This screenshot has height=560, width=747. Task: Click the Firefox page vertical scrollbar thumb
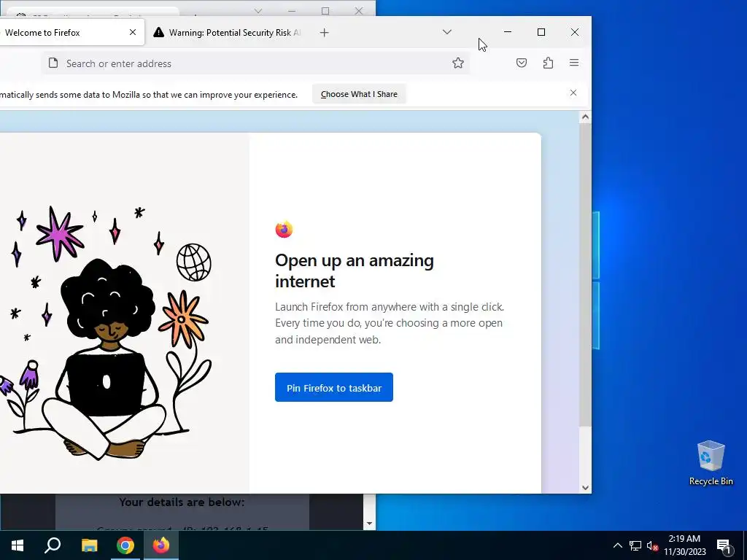[586, 275]
